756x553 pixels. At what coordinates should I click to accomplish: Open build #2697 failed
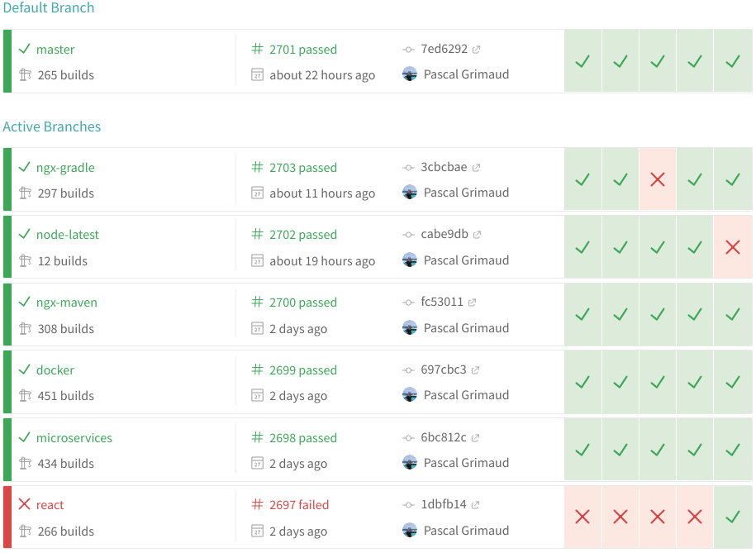pos(298,505)
